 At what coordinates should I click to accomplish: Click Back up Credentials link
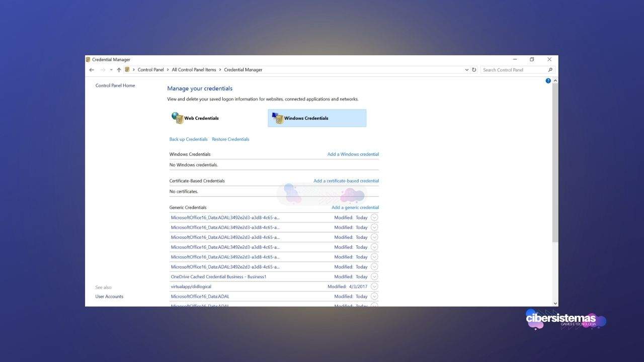[x=188, y=139]
